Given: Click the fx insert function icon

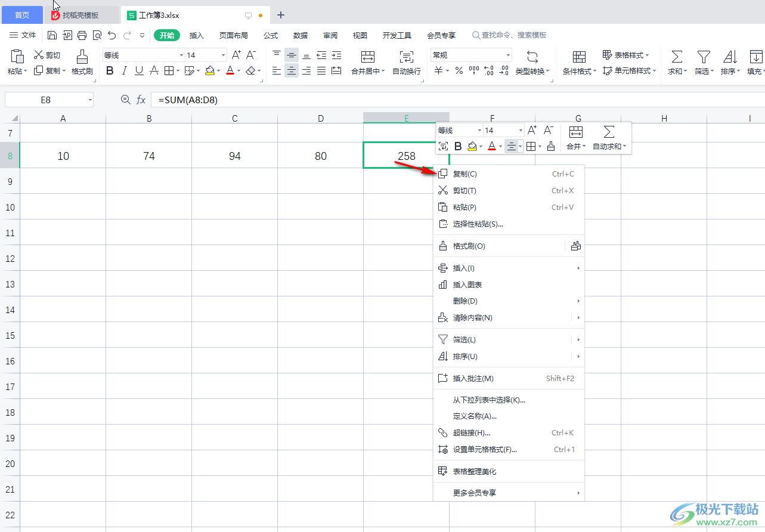Looking at the screenshot, I should [x=141, y=100].
